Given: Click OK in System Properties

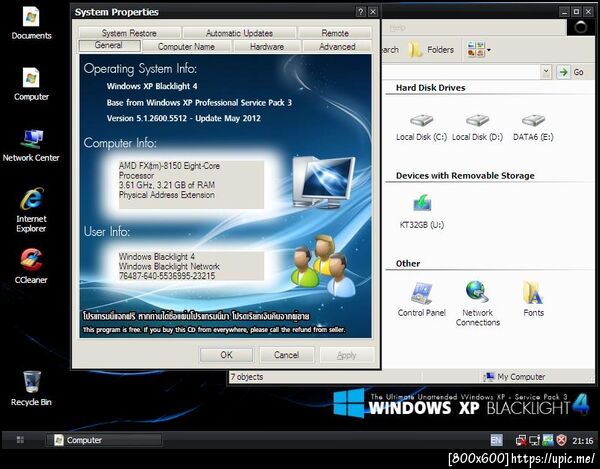Looking at the screenshot, I should tap(226, 355).
